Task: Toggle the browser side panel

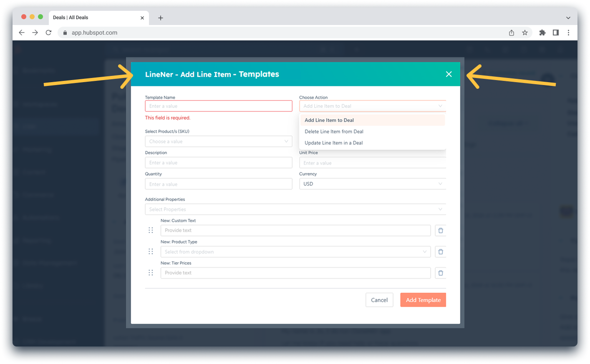Action: click(556, 33)
